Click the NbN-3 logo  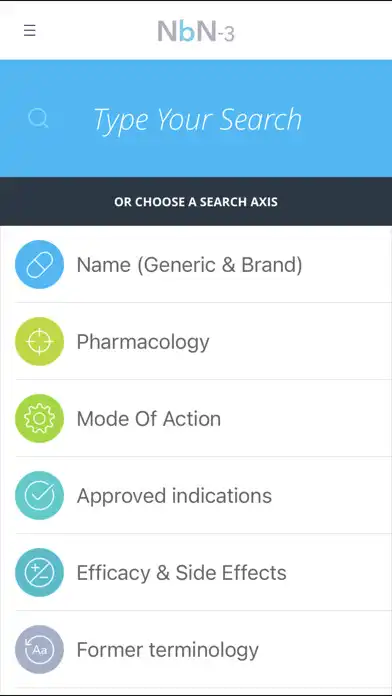[196, 32]
